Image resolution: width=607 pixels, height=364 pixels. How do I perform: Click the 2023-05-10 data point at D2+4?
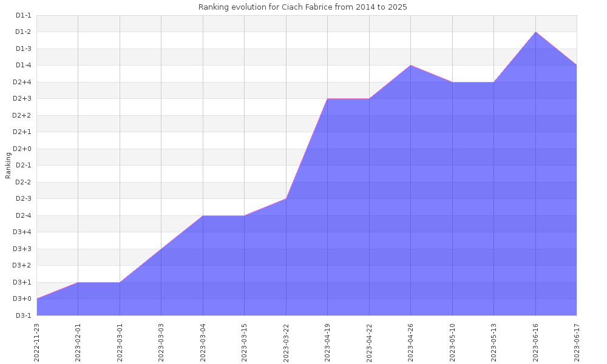[452, 82]
